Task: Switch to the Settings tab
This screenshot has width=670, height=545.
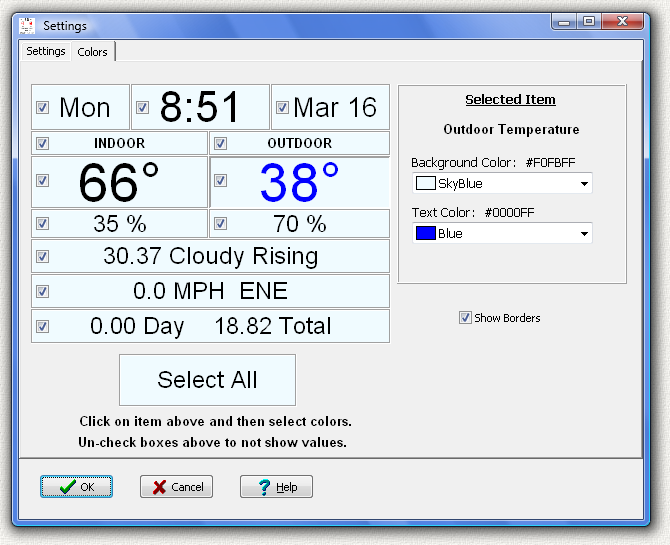Action: pos(46,51)
